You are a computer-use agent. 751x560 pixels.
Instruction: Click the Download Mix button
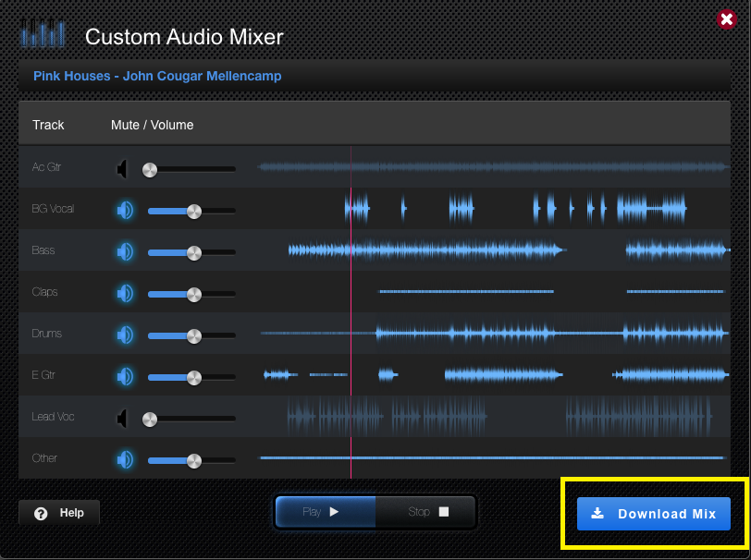click(653, 514)
